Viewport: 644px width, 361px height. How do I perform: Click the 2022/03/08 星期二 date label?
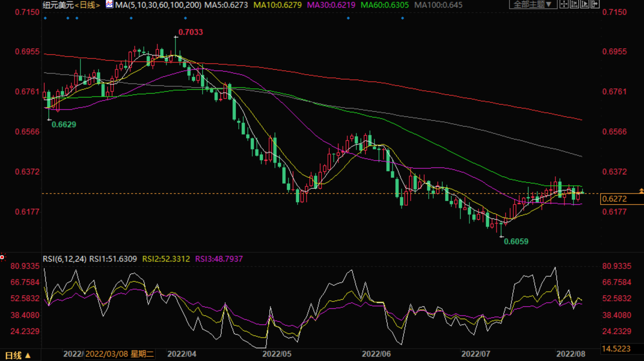pyautogui.click(x=119, y=354)
